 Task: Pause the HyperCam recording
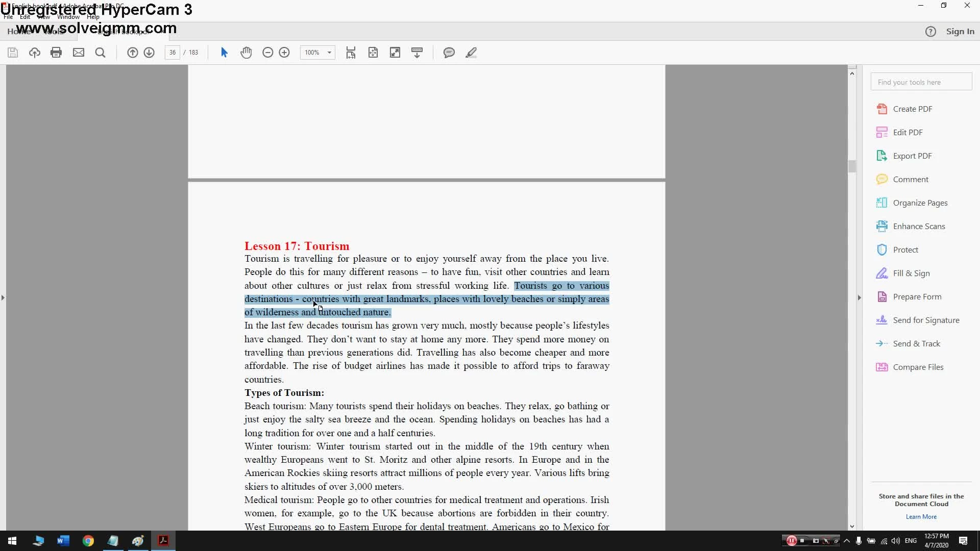[x=791, y=541]
